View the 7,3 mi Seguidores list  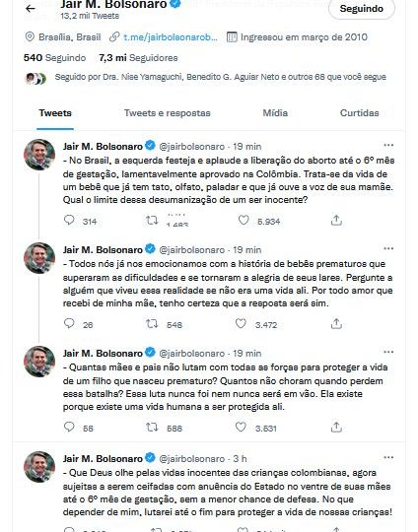[x=138, y=58]
